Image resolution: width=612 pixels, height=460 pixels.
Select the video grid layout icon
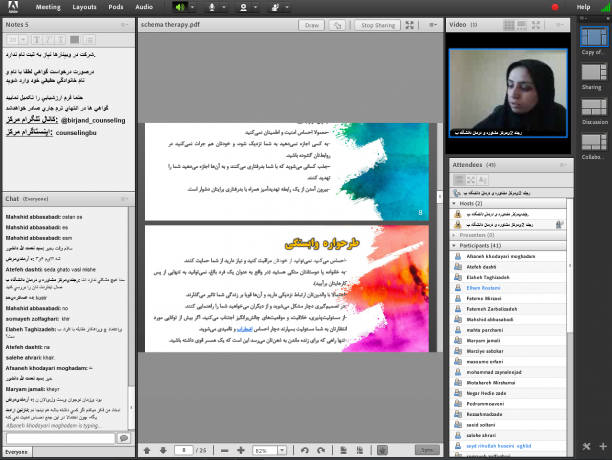point(509,25)
